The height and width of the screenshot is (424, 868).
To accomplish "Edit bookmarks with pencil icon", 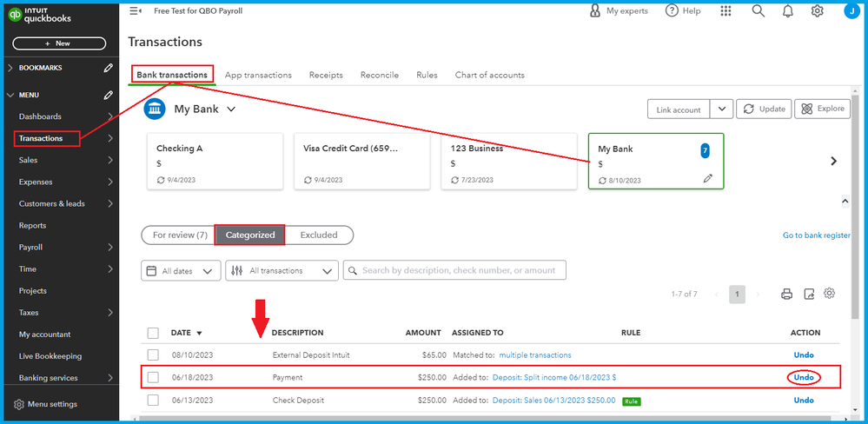I will point(109,68).
